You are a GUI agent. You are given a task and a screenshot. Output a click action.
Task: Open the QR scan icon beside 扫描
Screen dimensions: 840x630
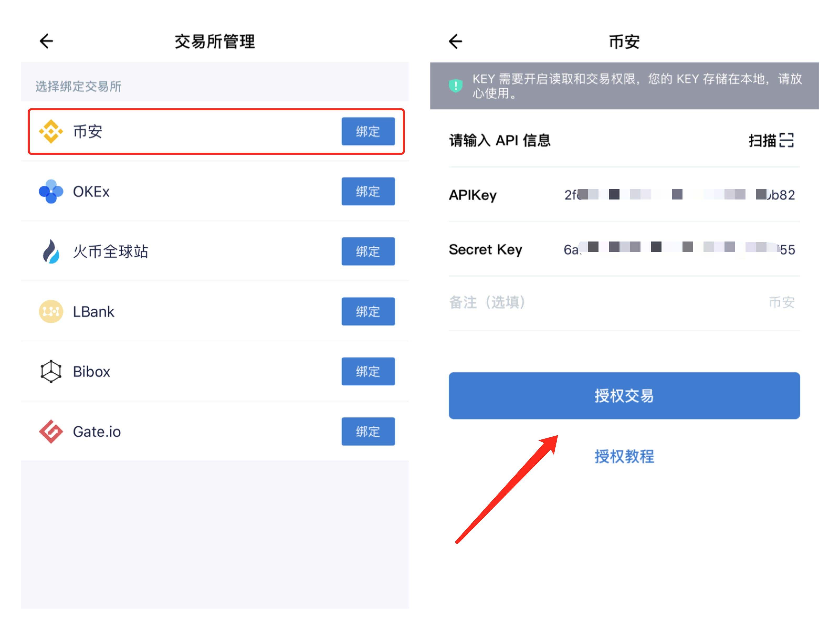tap(786, 140)
